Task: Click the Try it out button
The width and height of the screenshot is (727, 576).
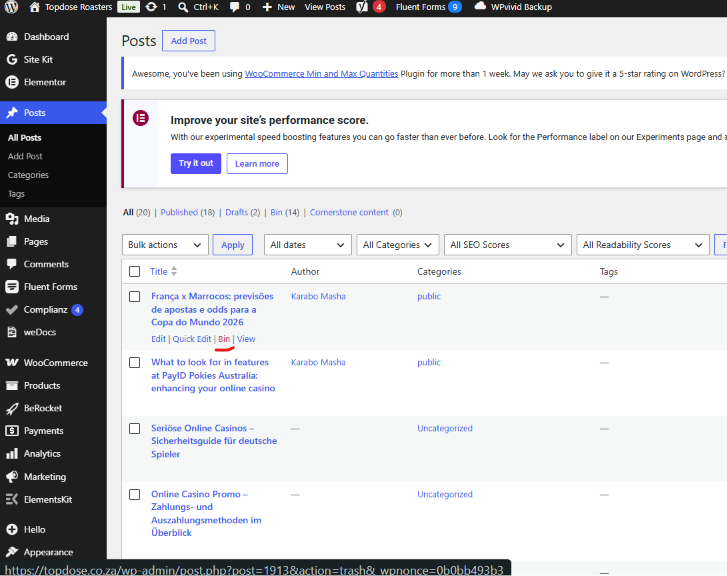Action: coord(196,163)
